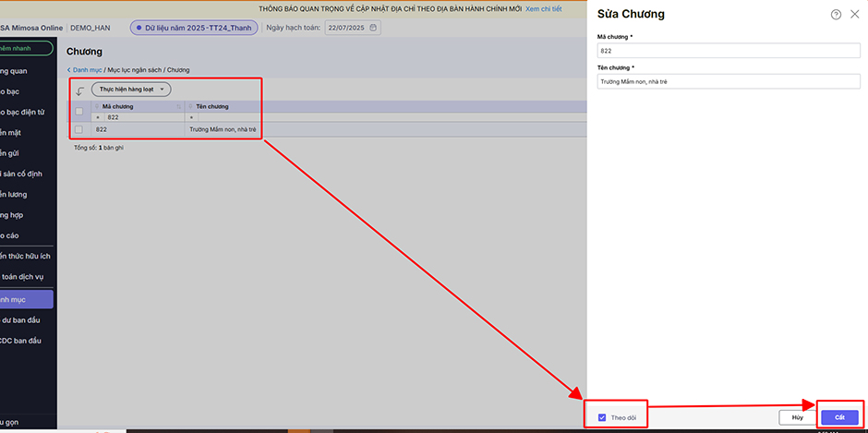Close the Sửa Chương panel with X
The image size is (868, 433).
point(854,15)
